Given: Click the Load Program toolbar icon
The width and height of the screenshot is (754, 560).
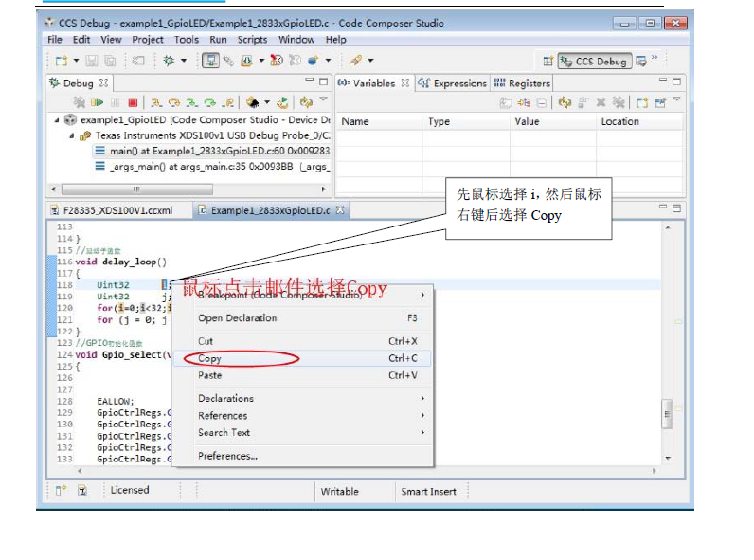Looking at the screenshot, I should click(246, 61).
